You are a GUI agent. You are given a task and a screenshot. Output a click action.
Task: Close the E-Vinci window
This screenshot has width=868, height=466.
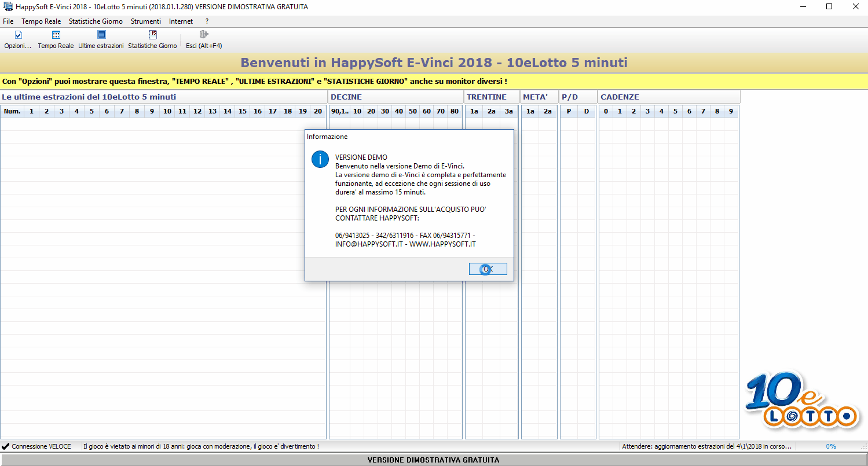point(855,7)
